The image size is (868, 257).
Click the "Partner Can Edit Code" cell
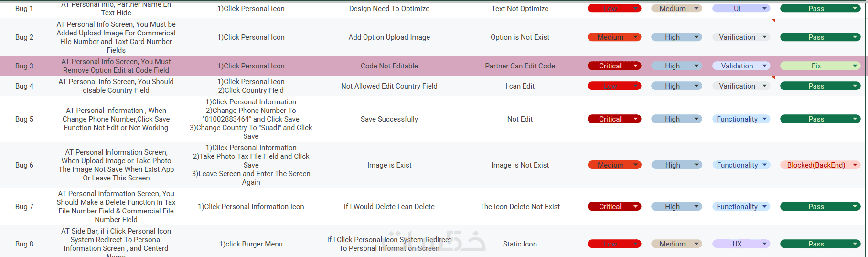pyautogui.click(x=520, y=66)
